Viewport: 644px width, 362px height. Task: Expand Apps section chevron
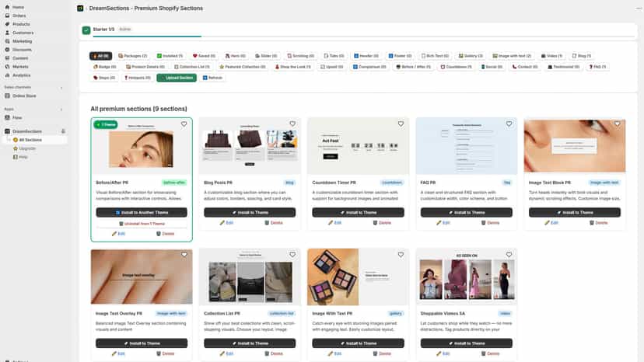point(61,110)
